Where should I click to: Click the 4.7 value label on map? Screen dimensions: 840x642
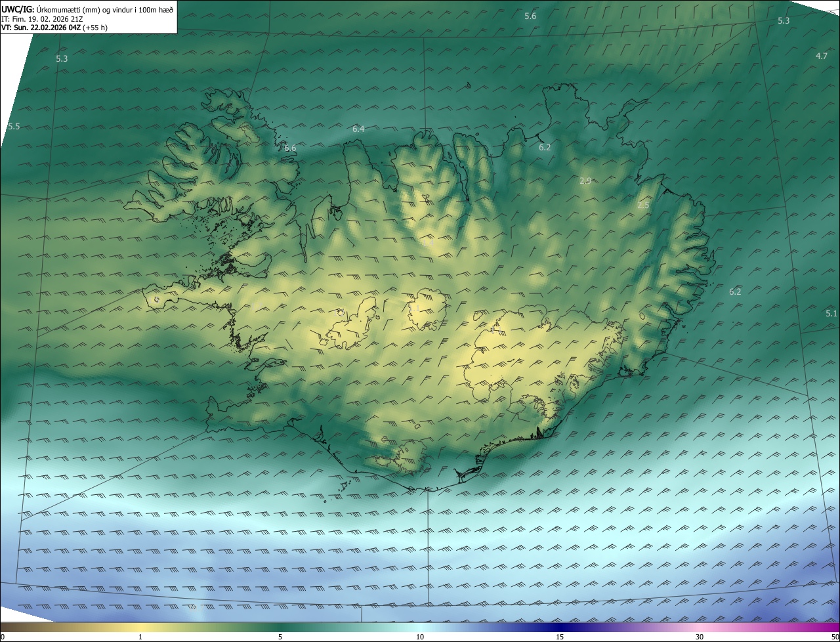821,56
